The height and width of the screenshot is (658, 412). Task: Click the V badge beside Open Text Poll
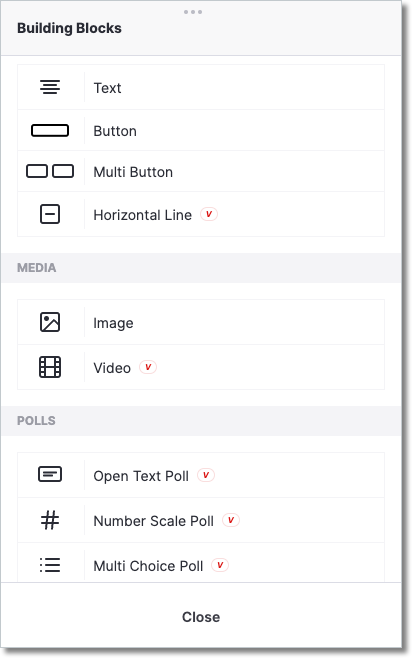pos(206,475)
